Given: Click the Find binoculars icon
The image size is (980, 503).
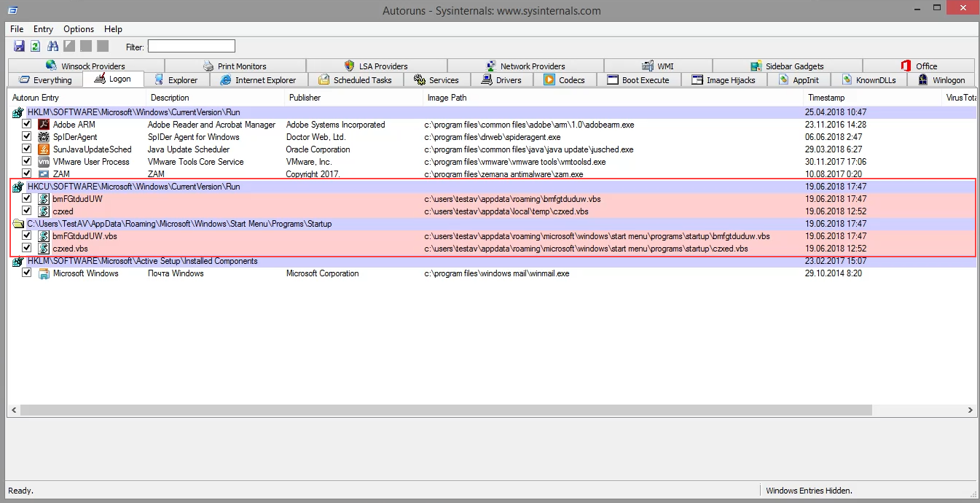Looking at the screenshot, I should point(52,47).
